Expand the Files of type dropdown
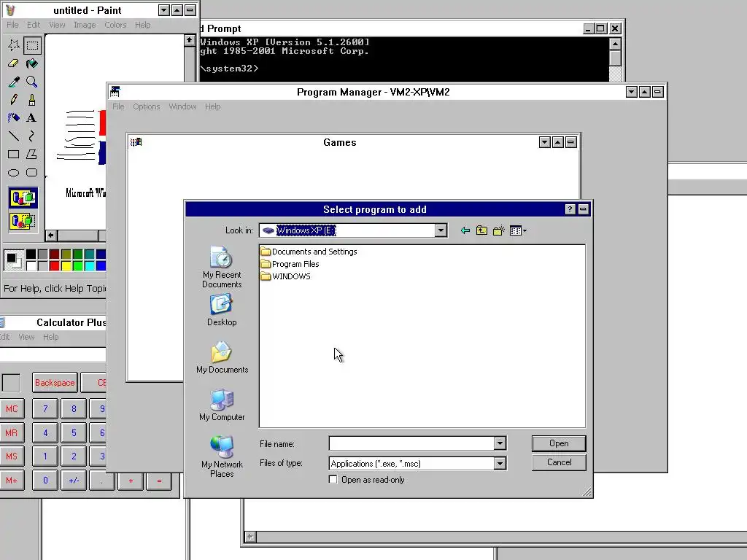The image size is (747, 560). (x=499, y=463)
